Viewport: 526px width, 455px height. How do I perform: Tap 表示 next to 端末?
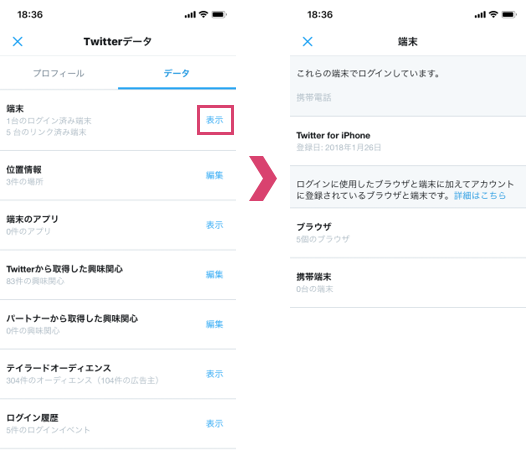coord(215,120)
